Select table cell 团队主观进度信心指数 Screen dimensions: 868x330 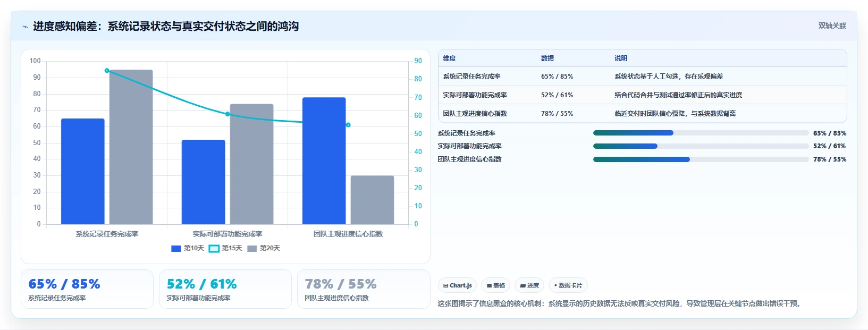coord(475,114)
